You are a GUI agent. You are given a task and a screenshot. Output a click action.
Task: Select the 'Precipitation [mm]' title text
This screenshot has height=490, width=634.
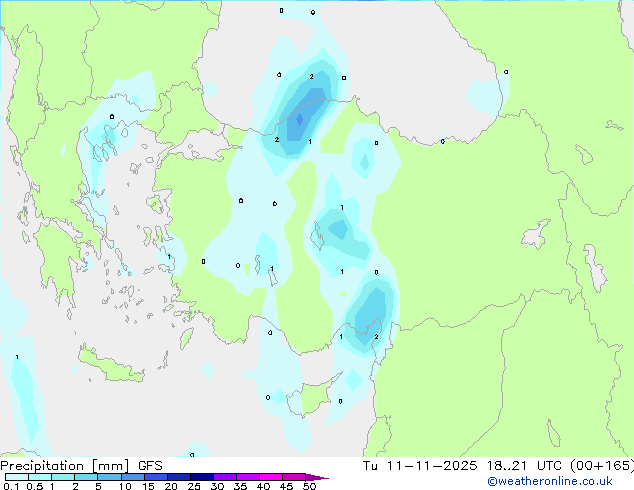tap(65, 466)
